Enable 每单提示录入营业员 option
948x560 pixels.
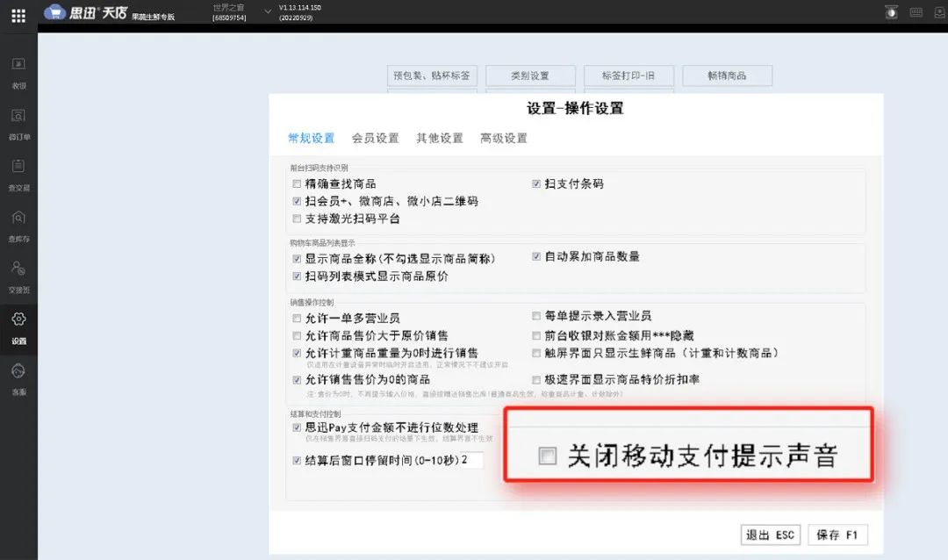(535, 315)
